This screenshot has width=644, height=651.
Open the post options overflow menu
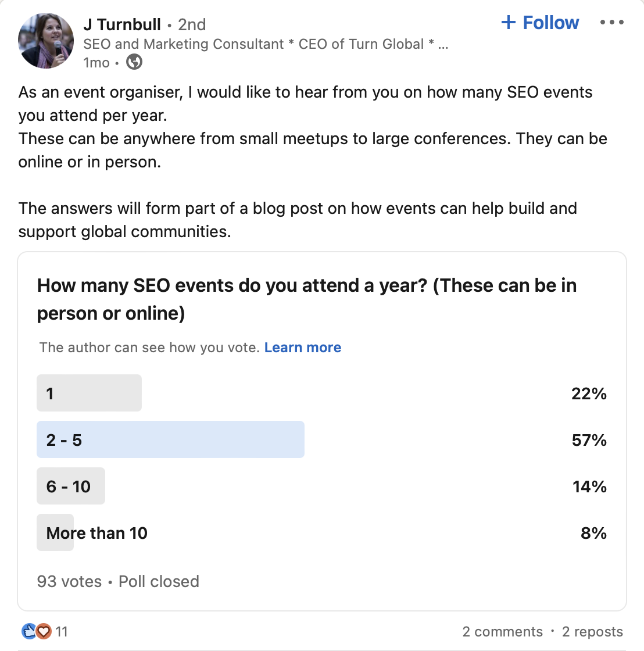pos(612,22)
